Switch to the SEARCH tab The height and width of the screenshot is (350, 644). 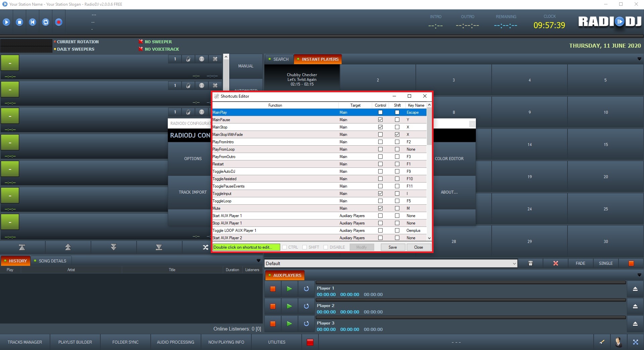[x=279, y=59]
